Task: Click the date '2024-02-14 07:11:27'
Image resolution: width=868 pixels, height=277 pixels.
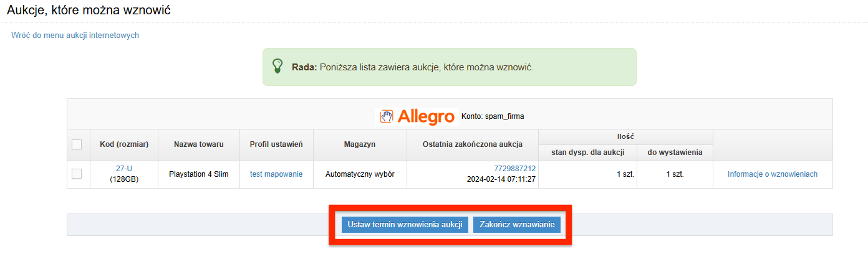Action: pyautogui.click(x=501, y=179)
